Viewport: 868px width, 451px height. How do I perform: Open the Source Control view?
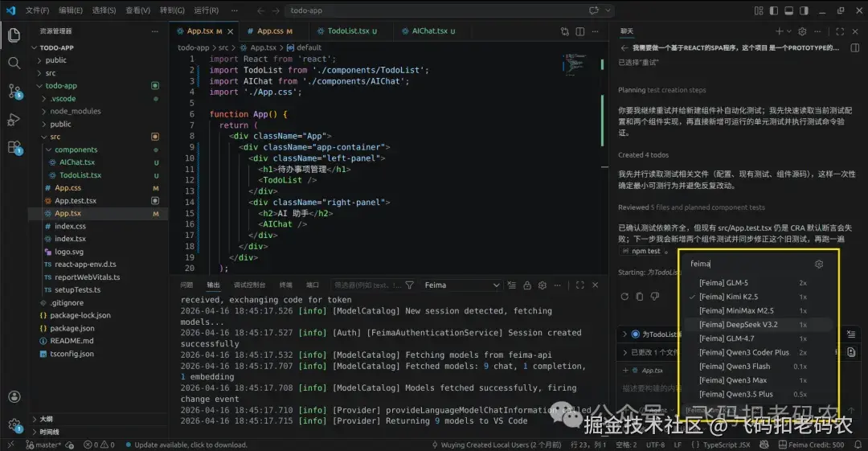coord(14,92)
